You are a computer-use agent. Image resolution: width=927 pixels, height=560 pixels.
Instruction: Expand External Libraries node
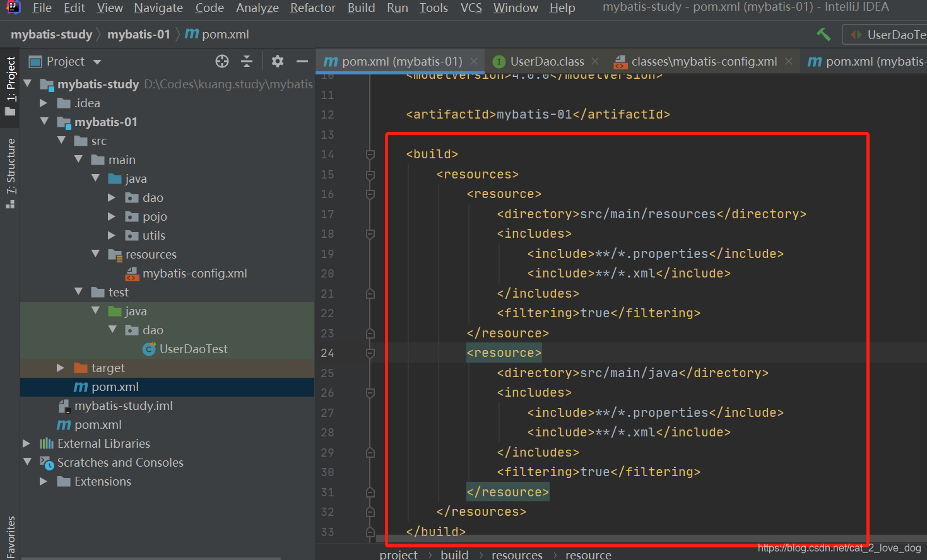27,443
